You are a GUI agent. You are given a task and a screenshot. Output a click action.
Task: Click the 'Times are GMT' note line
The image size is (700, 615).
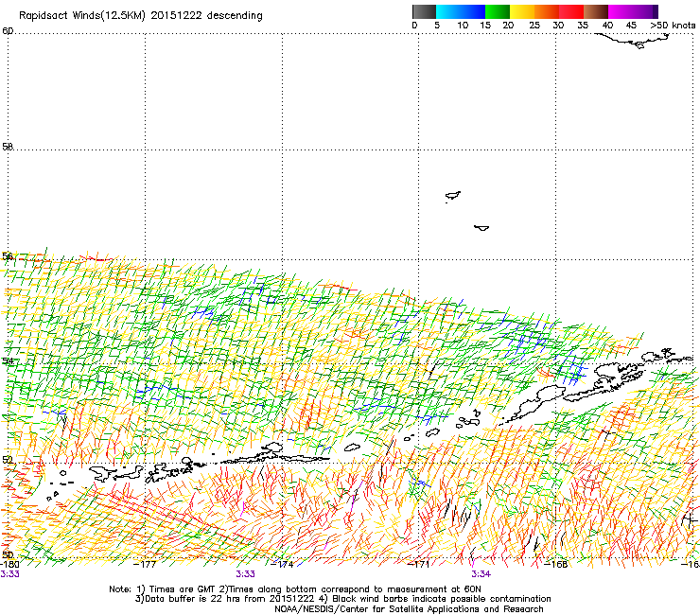click(295, 589)
